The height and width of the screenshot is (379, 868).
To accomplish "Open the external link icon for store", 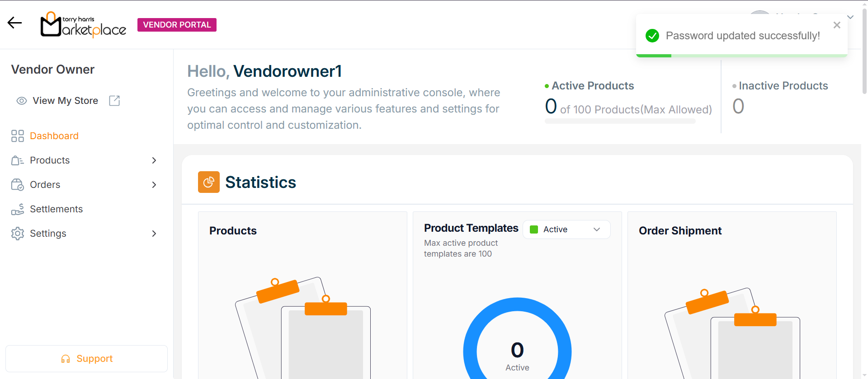I will click(114, 101).
